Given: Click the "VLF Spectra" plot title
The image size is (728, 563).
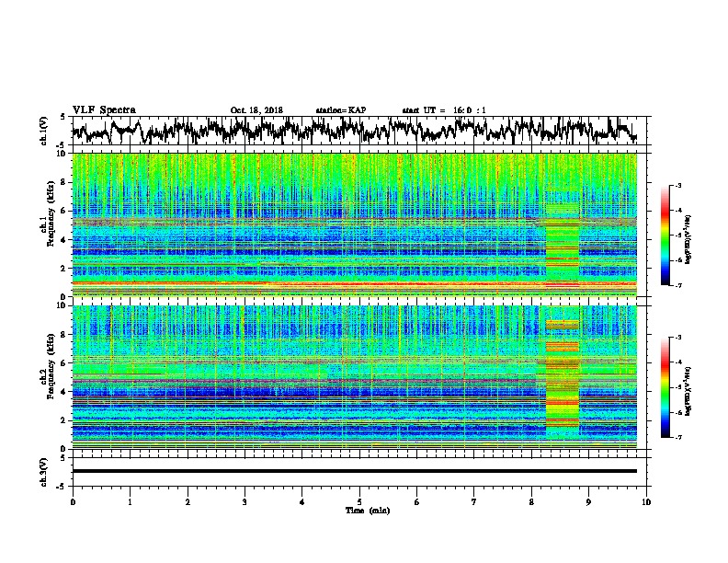Looking at the screenshot, I should (x=104, y=109).
